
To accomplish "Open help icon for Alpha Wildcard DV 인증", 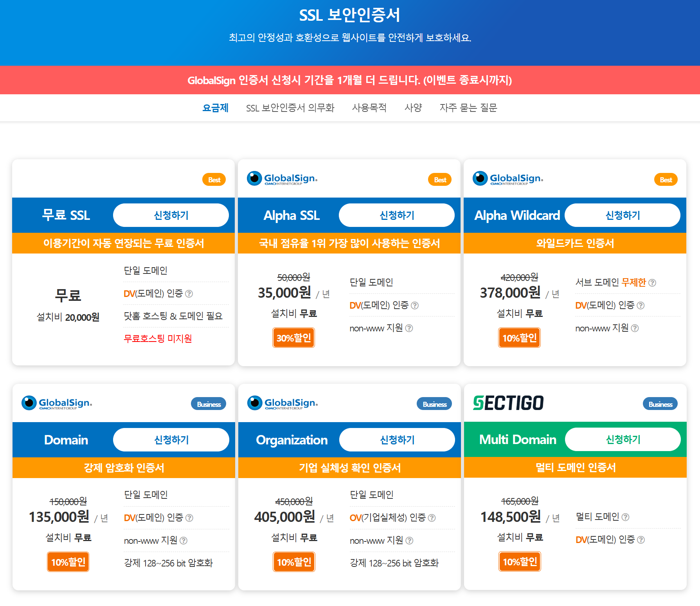I will pyautogui.click(x=641, y=306).
